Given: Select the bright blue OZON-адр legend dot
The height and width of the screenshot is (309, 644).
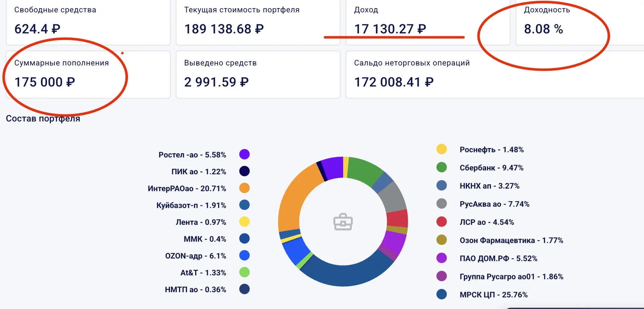Looking at the screenshot, I should coord(245,255).
